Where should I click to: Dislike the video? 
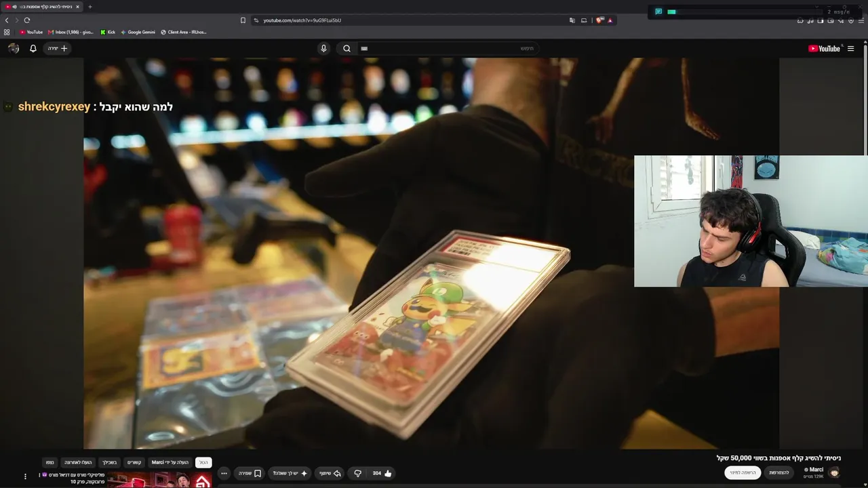coord(358,473)
